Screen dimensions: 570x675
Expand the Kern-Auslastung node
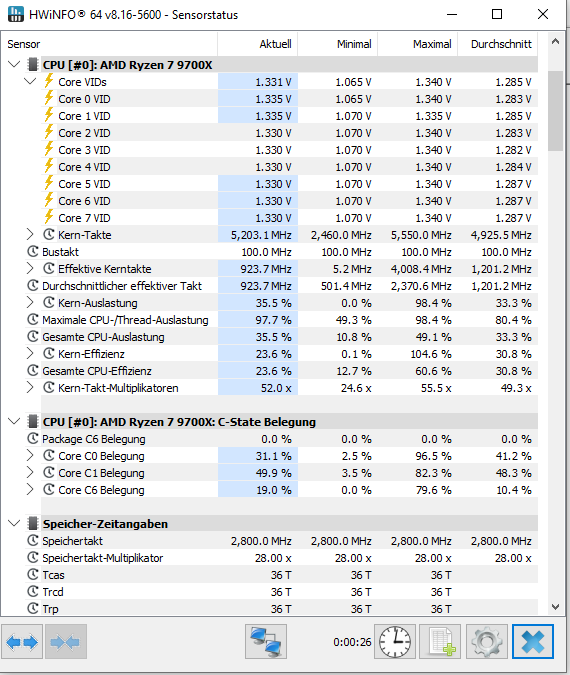tap(30, 303)
